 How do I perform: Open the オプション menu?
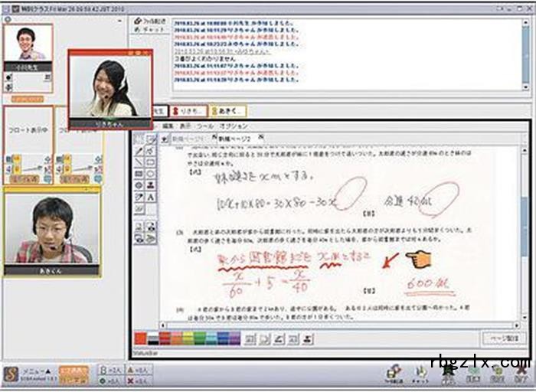click(234, 126)
